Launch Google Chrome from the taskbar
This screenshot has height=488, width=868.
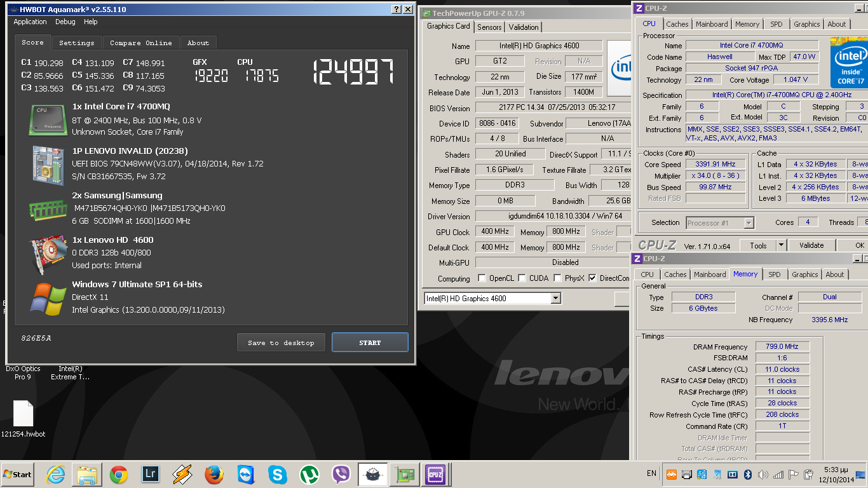pyautogui.click(x=119, y=474)
